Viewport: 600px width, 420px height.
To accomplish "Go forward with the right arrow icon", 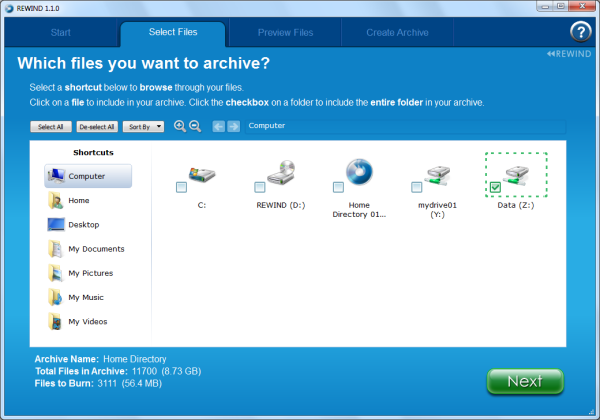I will pos(233,126).
